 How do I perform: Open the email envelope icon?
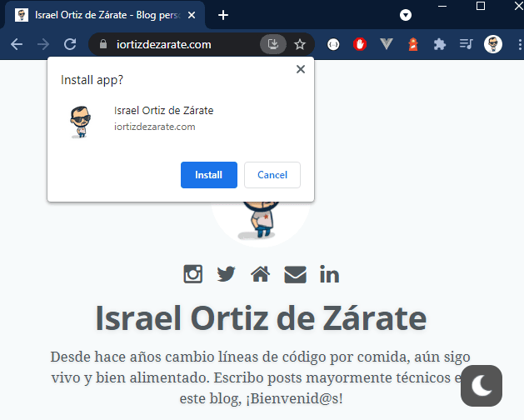pyautogui.click(x=295, y=273)
